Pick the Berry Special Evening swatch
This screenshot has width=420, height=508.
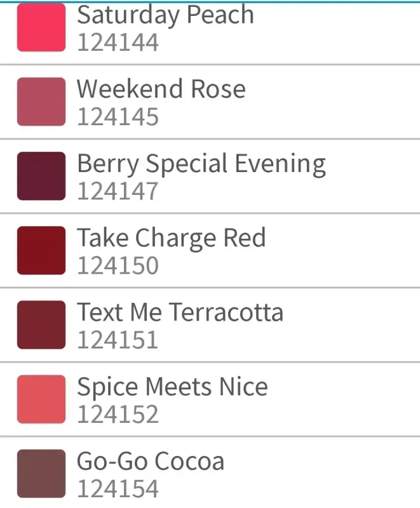tap(41, 176)
